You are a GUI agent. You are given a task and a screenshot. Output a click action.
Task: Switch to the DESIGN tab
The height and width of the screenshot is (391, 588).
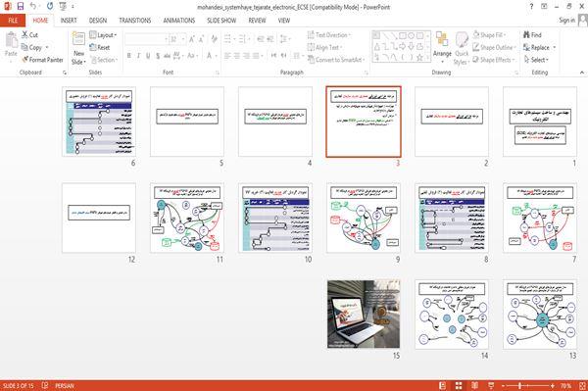point(98,21)
